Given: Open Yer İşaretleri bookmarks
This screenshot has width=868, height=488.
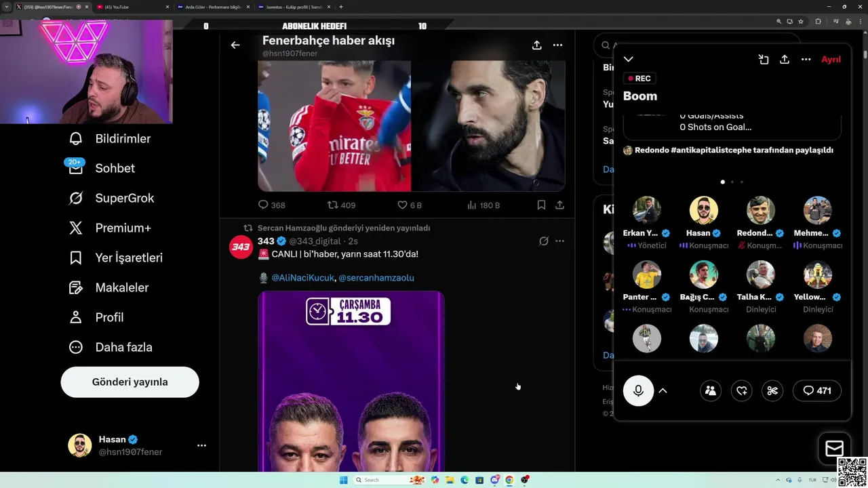Looking at the screenshot, I should click(115, 258).
